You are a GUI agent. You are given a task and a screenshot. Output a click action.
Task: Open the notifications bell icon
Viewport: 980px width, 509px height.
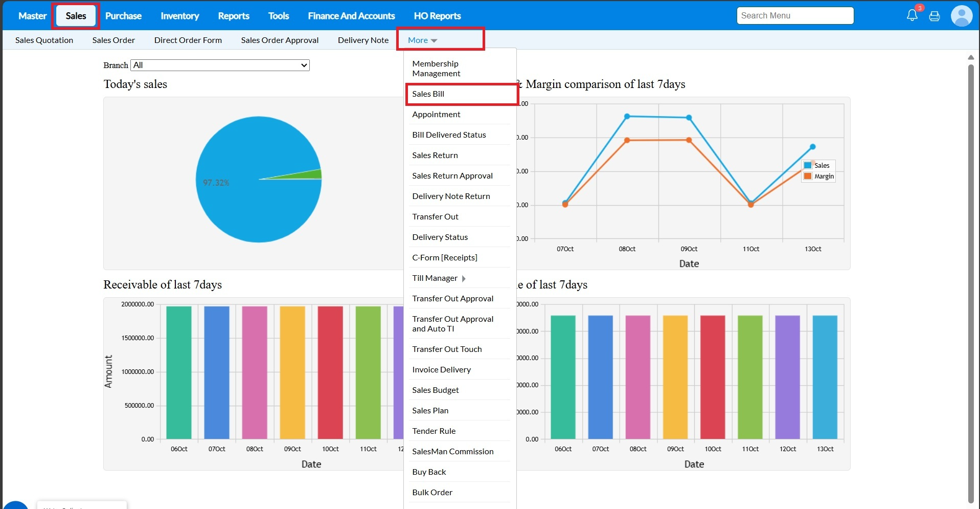[912, 15]
